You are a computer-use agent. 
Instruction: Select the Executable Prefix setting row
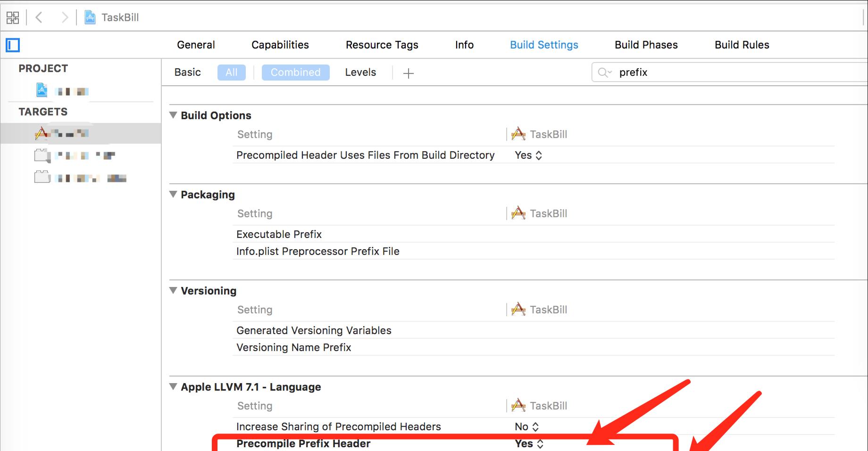point(533,234)
